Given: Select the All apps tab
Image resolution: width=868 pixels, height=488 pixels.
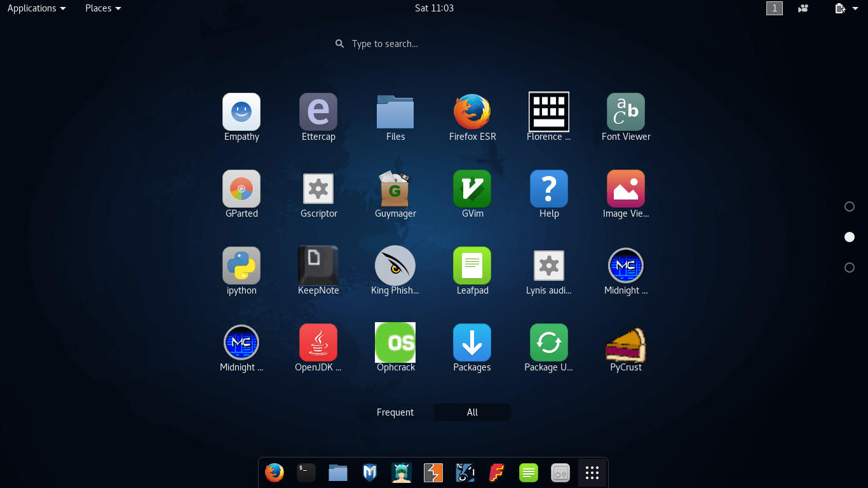Looking at the screenshot, I should (472, 412).
